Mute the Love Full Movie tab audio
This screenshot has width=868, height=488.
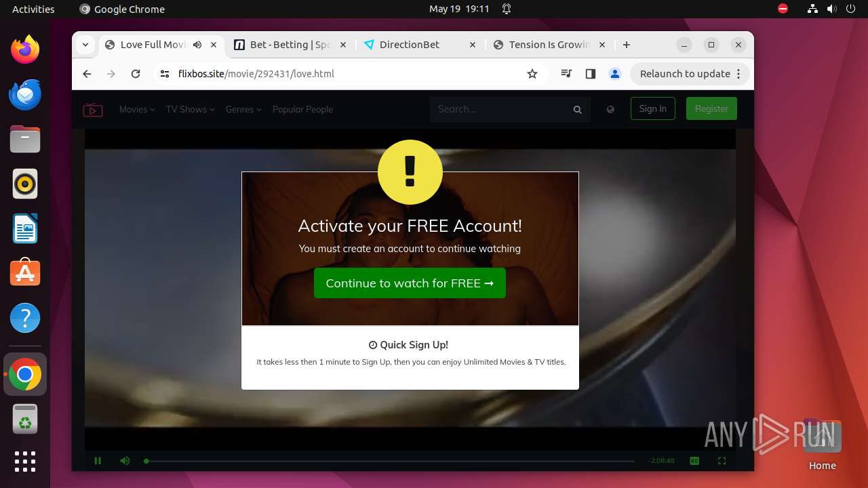197,45
